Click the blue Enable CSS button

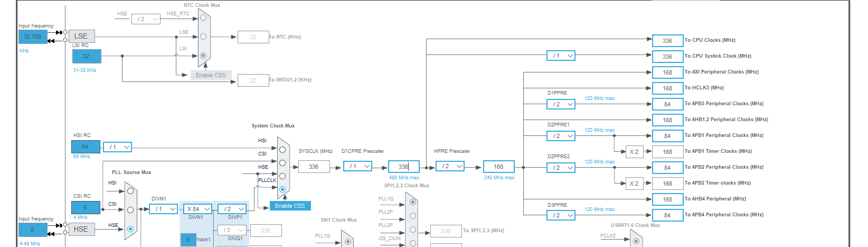[290, 206]
